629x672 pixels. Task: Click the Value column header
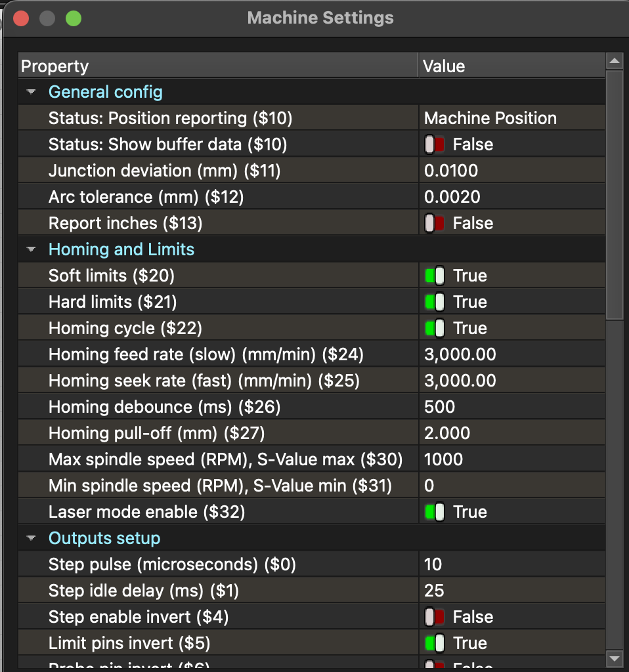(x=511, y=66)
